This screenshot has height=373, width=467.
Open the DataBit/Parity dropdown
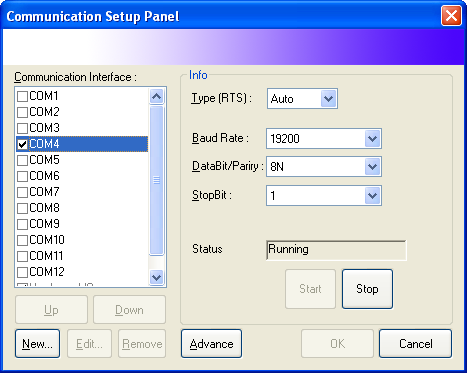tap(372, 166)
